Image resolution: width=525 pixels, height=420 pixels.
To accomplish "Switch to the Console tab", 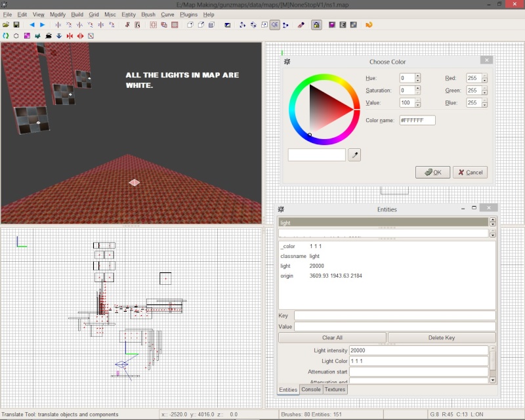I will [310, 389].
